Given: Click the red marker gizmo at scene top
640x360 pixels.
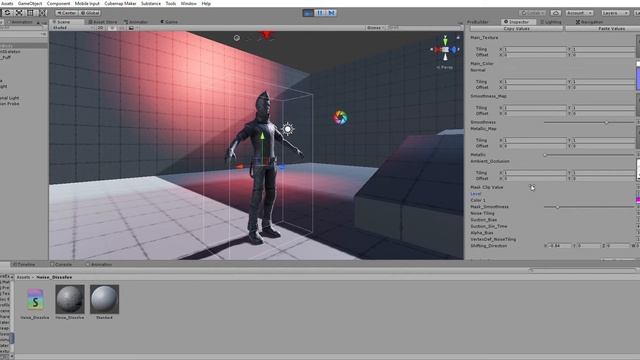Looking at the screenshot, I should click(266, 36).
